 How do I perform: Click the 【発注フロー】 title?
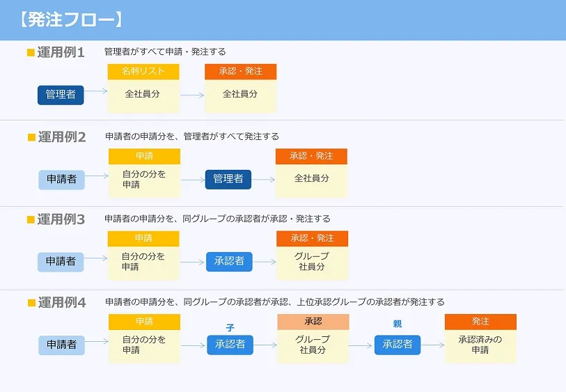(71, 19)
